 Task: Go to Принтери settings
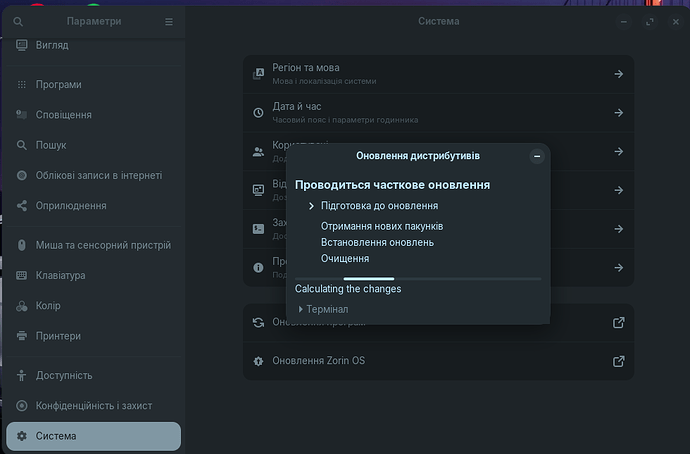coord(58,336)
